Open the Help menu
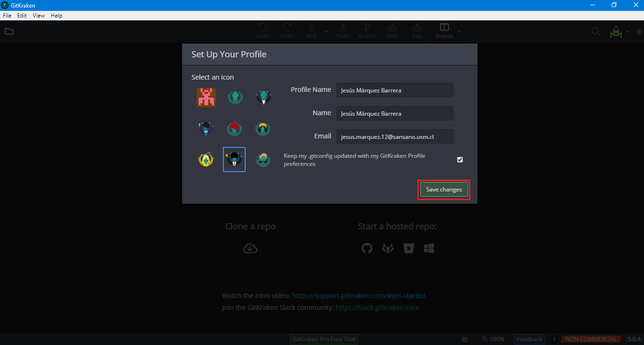Viewport: 644px width, 345px height. pos(56,16)
